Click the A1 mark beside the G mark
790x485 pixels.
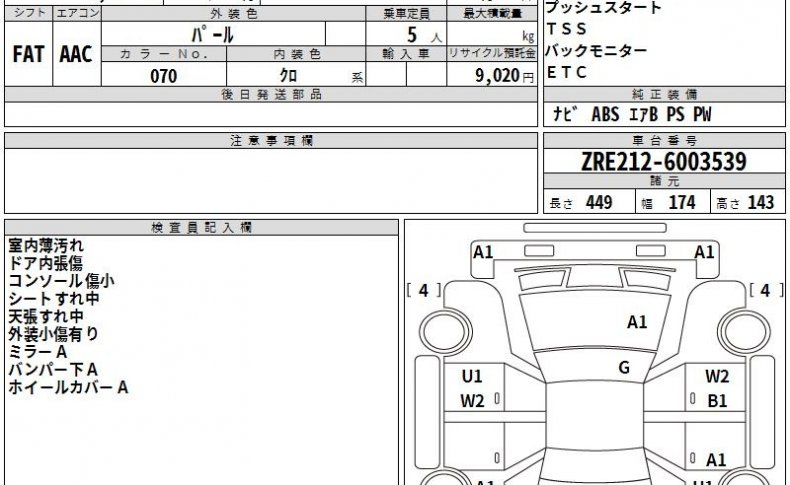tap(637, 322)
